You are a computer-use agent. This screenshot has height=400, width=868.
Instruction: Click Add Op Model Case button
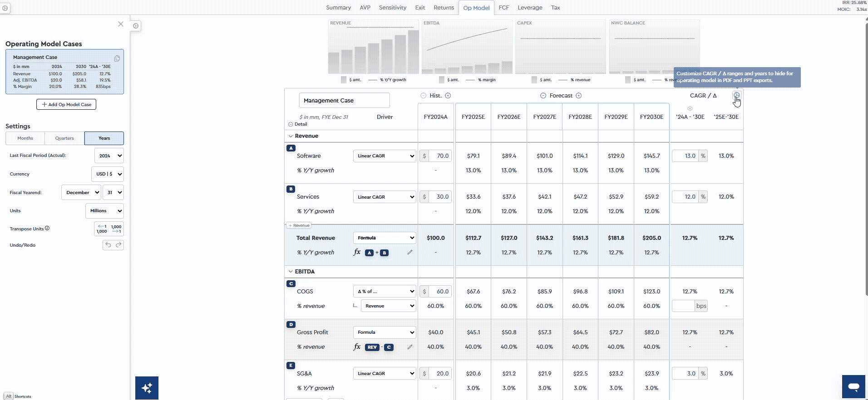pyautogui.click(x=66, y=104)
